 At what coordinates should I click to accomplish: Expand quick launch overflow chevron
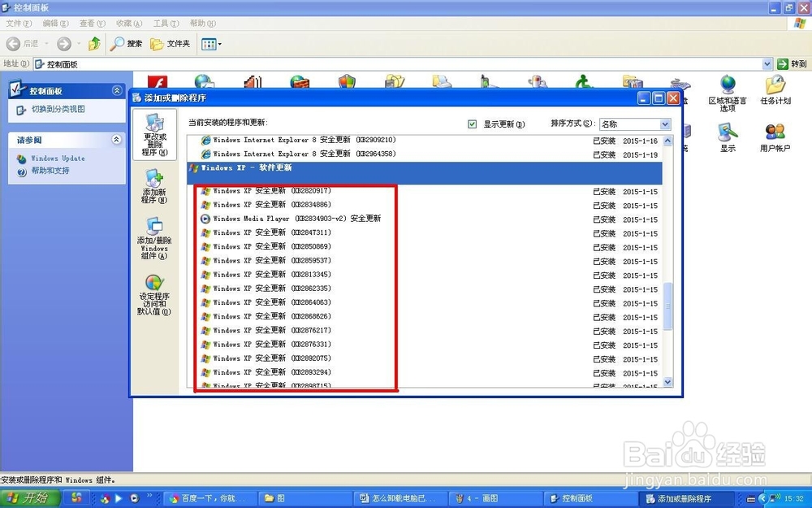(x=149, y=496)
